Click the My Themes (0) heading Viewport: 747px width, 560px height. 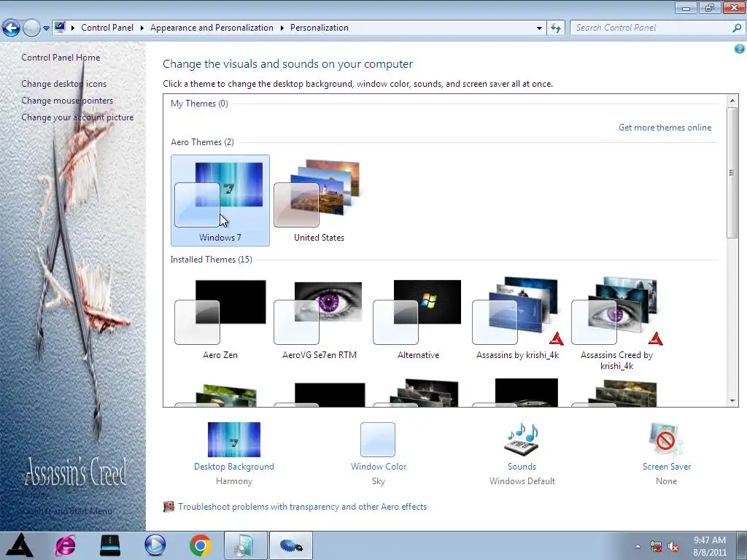coord(199,104)
